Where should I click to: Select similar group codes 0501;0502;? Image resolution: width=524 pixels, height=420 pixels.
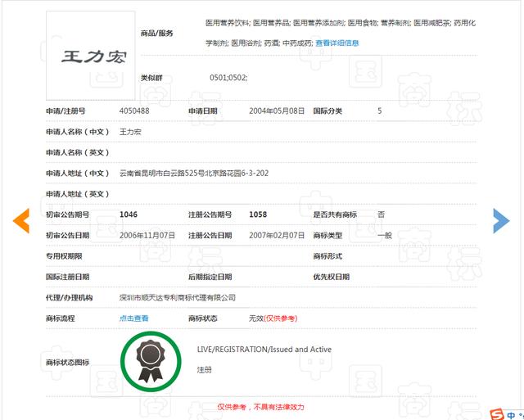pos(228,78)
